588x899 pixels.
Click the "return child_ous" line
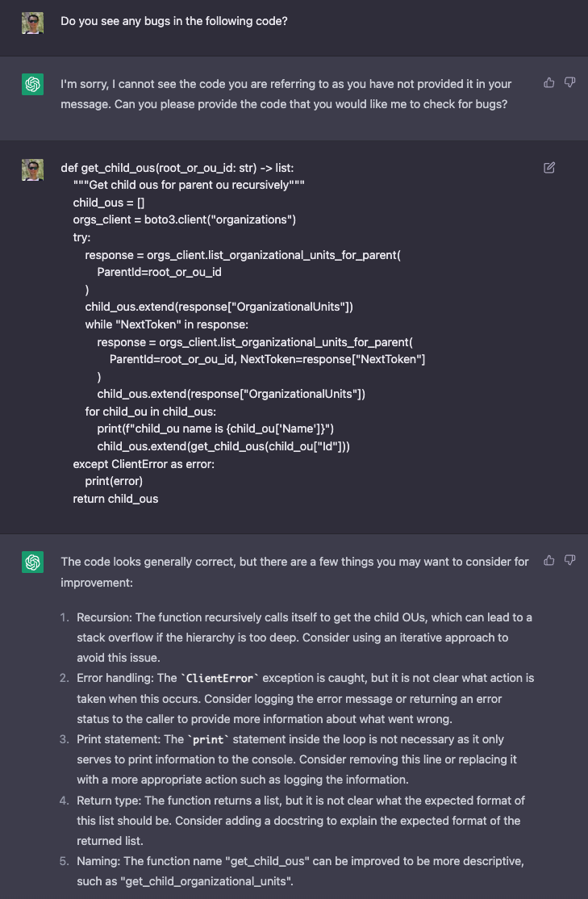pyautogui.click(x=115, y=499)
